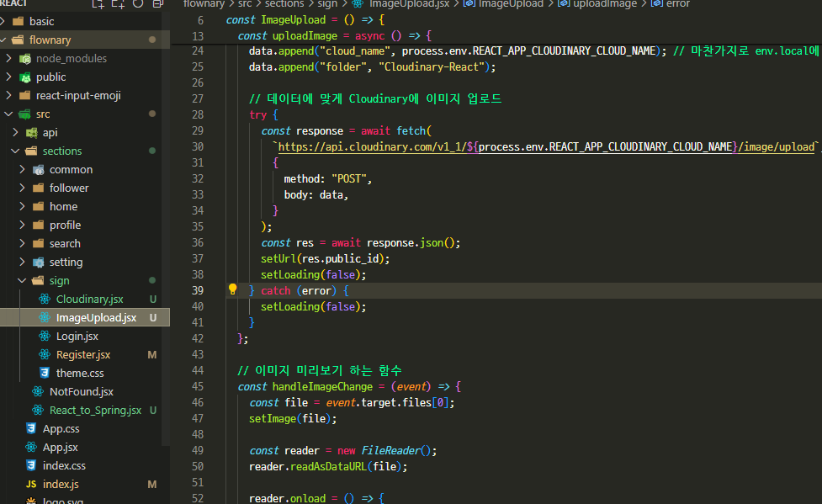
Task: Click the New File icon in explorer header
Action: click(98, 3)
